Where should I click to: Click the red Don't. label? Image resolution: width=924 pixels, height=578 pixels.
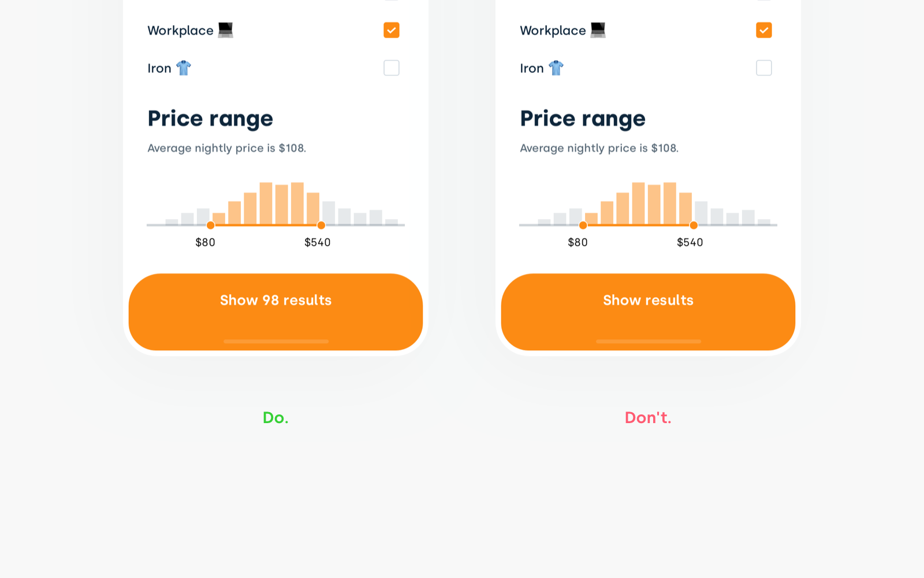tap(648, 417)
